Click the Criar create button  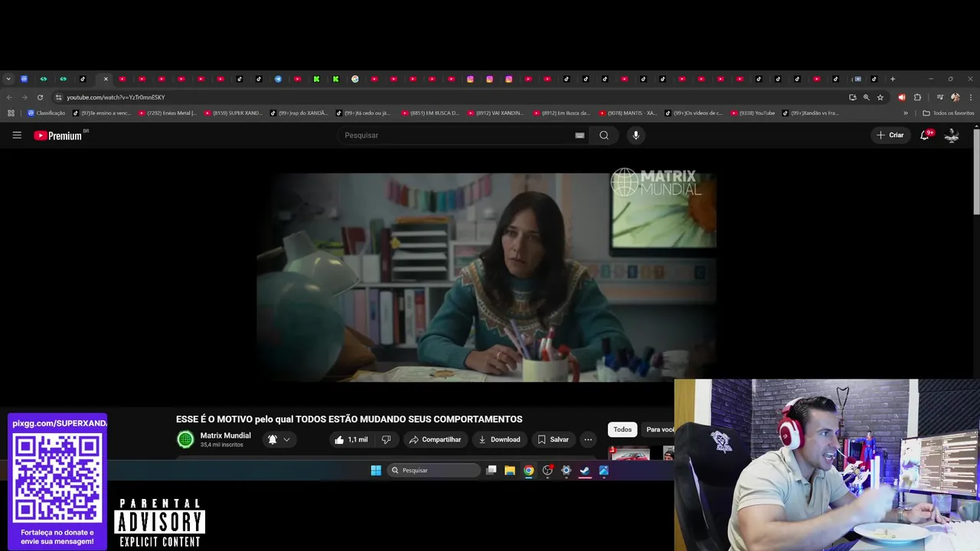(890, 135)
